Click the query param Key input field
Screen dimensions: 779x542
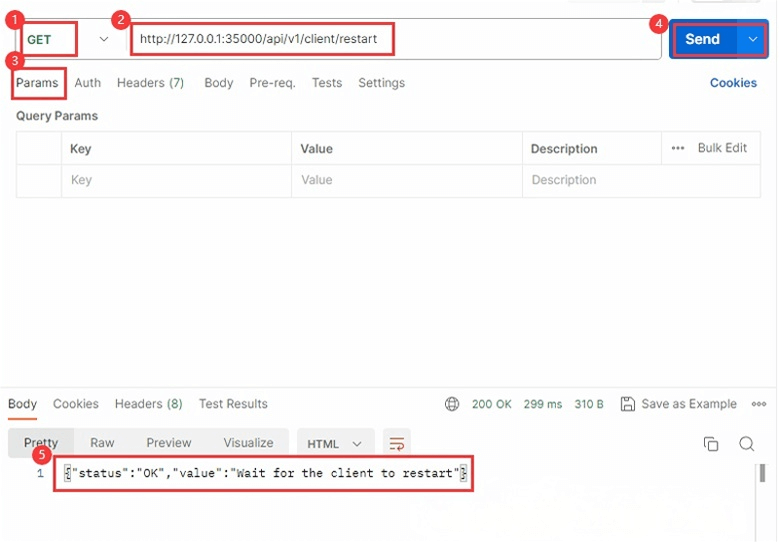(x=177, y=180)
